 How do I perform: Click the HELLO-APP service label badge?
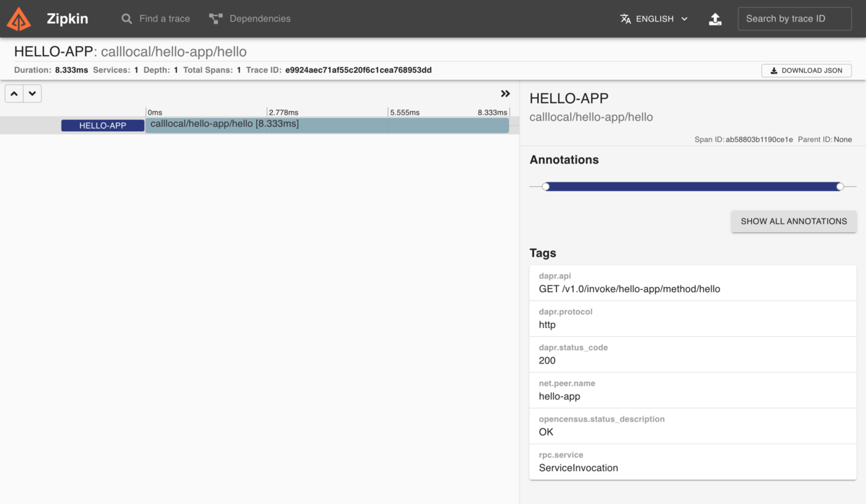tap(102, 125)
